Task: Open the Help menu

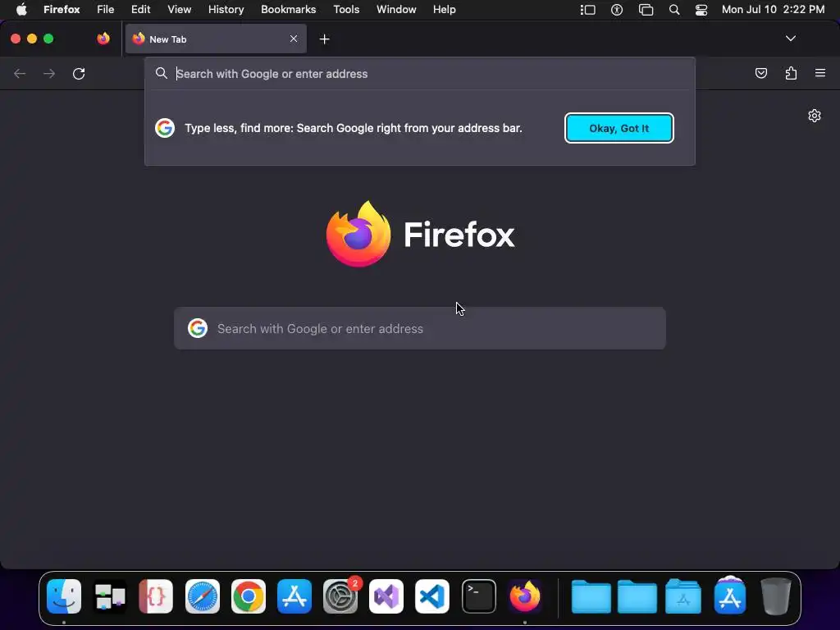Action: tap(444, 10)
